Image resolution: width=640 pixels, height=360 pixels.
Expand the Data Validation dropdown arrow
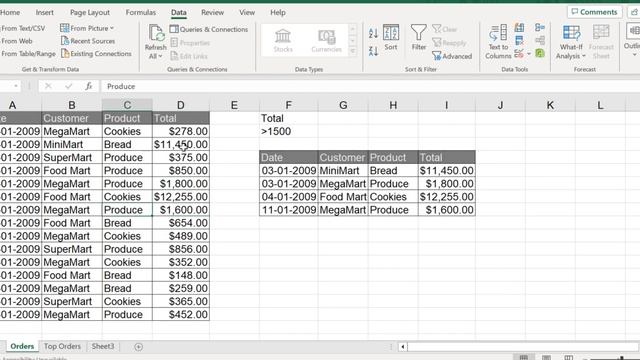click(529, 53)
